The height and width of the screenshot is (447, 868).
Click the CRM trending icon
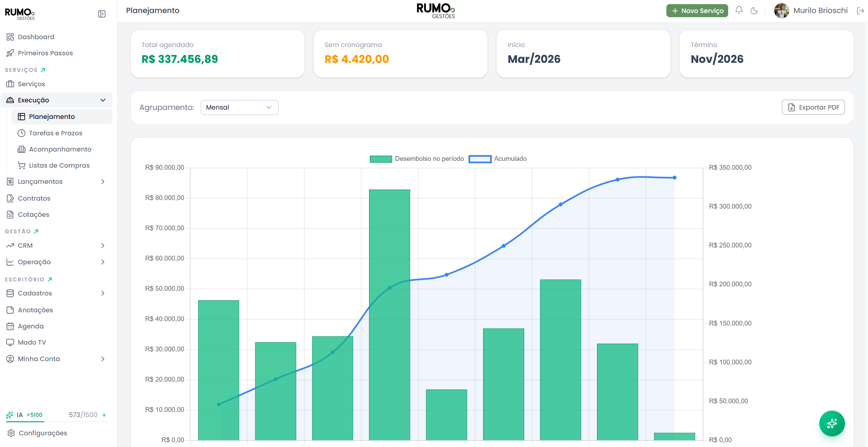[10, 245]
